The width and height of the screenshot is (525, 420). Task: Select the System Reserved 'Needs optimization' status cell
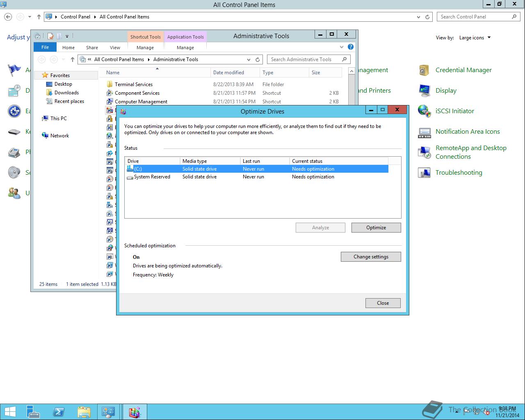click(x=313, y=177)
